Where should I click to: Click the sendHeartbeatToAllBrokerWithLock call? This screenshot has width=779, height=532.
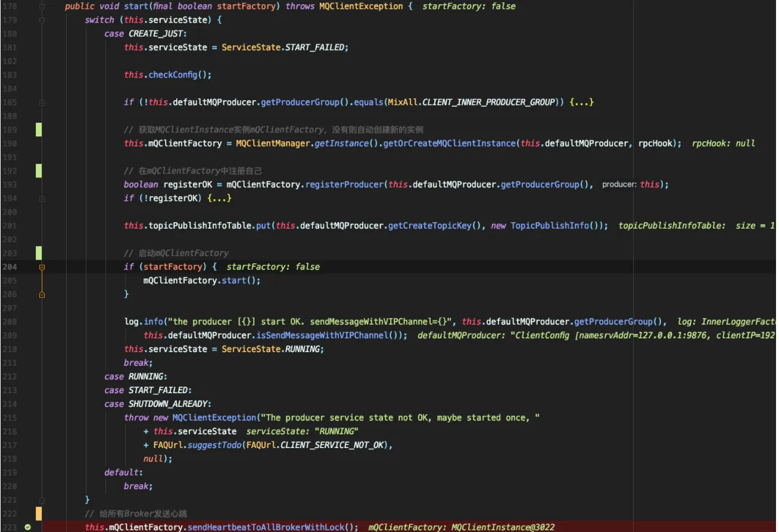(272, 527)
